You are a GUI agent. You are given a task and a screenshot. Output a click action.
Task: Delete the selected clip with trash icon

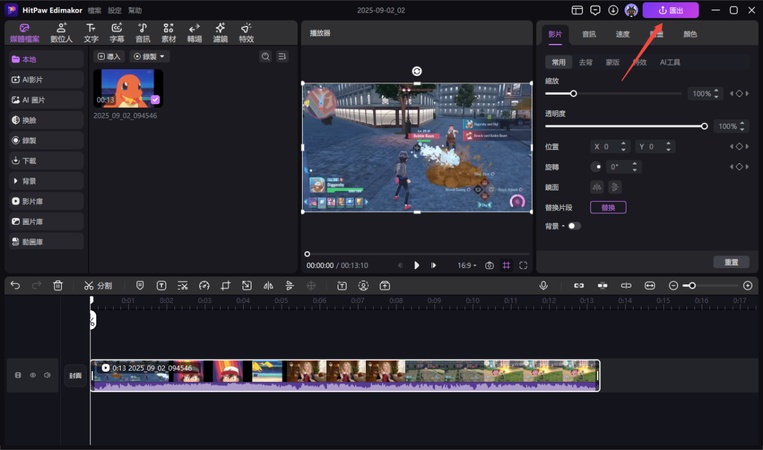coord(58,286)
